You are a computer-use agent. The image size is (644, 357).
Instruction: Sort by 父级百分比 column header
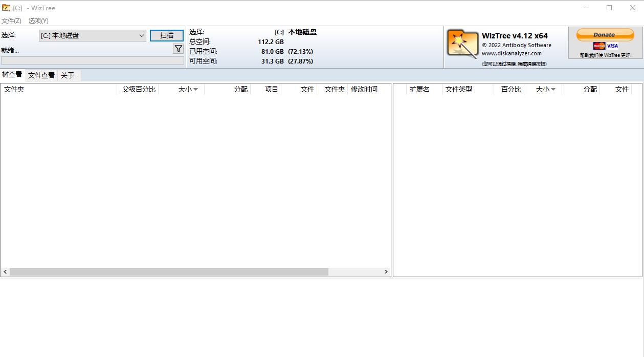pos(138,89)
